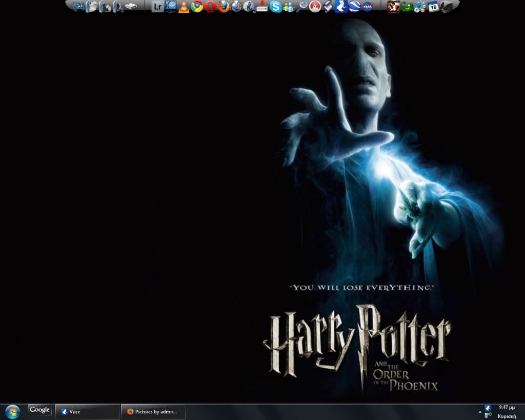Switch to the Pictures by admir Firefox window
Screen dimensions: 525x420
click(153, 412)
